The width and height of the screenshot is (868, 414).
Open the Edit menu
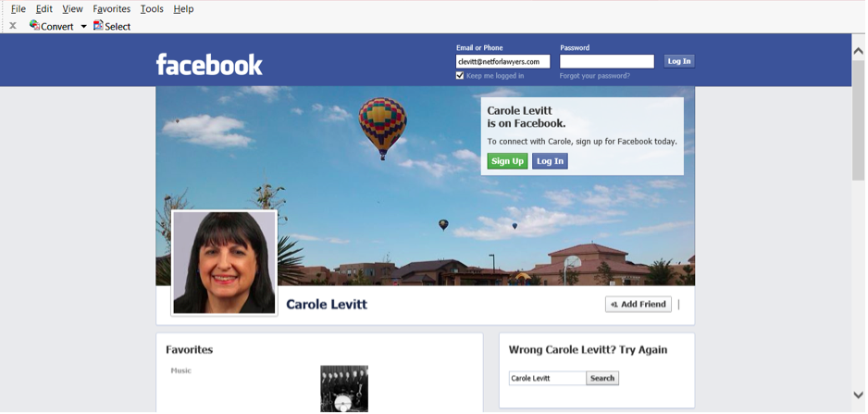pos(44,9)
